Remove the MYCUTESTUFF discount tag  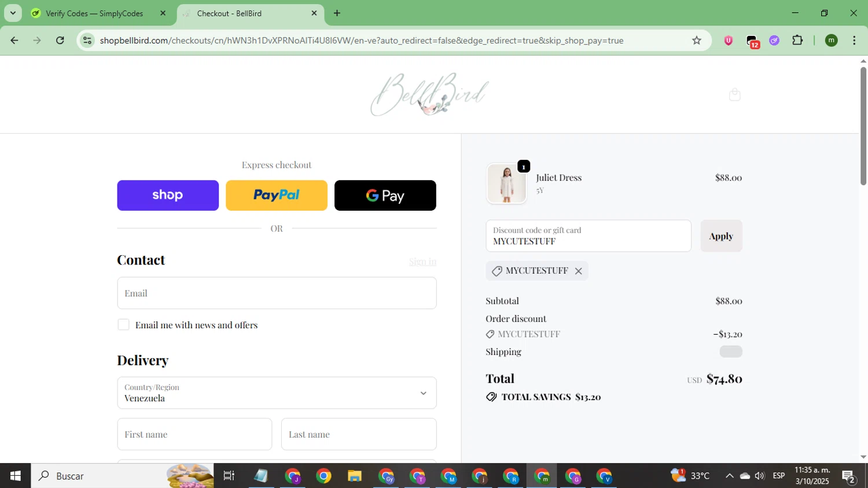click(578, 271)
